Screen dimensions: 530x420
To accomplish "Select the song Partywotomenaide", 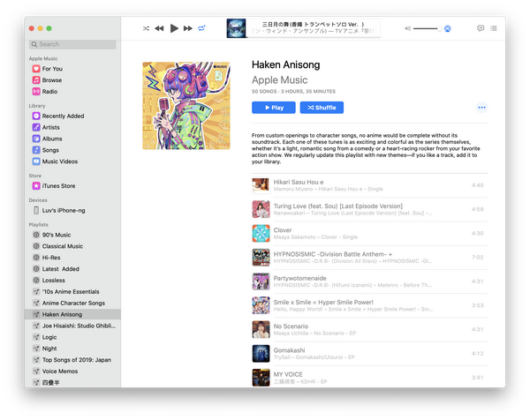I will point(370,281).
